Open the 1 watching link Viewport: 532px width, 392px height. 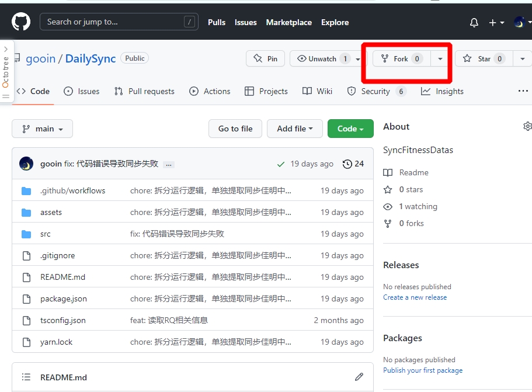(x=410, y=207)
